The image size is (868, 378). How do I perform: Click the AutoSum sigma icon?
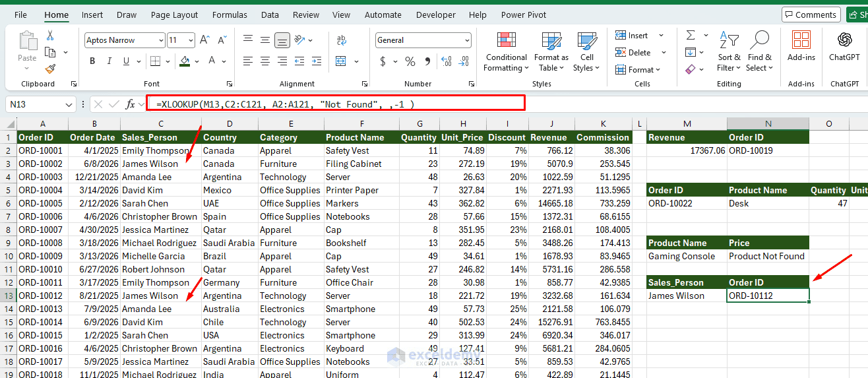(691, 35)
